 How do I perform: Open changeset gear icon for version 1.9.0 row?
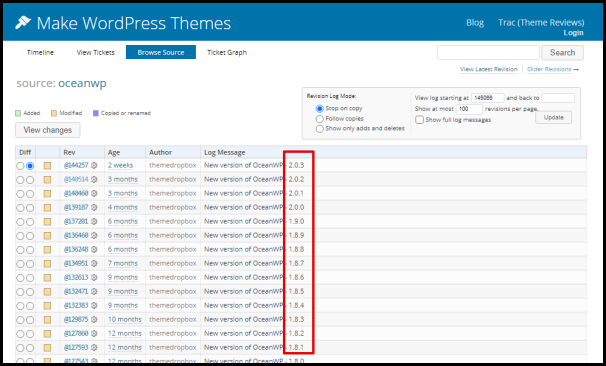click(94, 221)
